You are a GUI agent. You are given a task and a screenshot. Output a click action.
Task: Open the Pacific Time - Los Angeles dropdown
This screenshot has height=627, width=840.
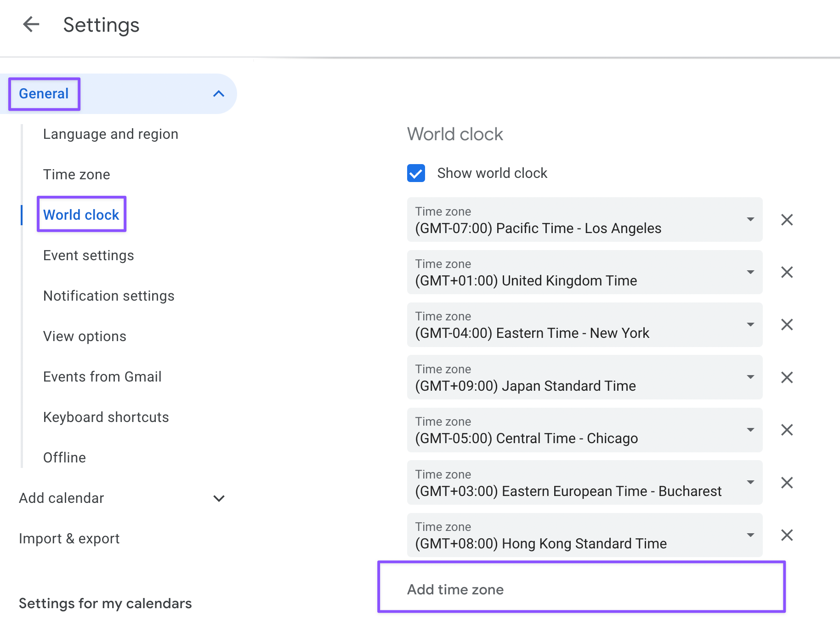585,220
